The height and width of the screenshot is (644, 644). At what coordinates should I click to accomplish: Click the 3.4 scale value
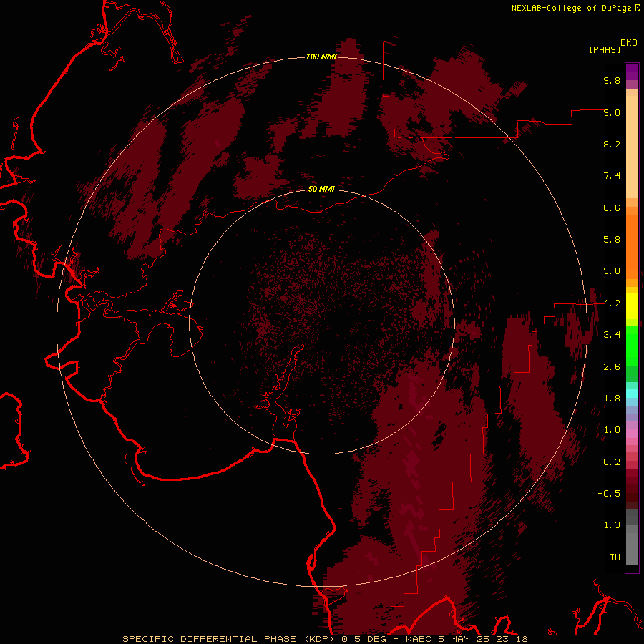coord(612,335)
